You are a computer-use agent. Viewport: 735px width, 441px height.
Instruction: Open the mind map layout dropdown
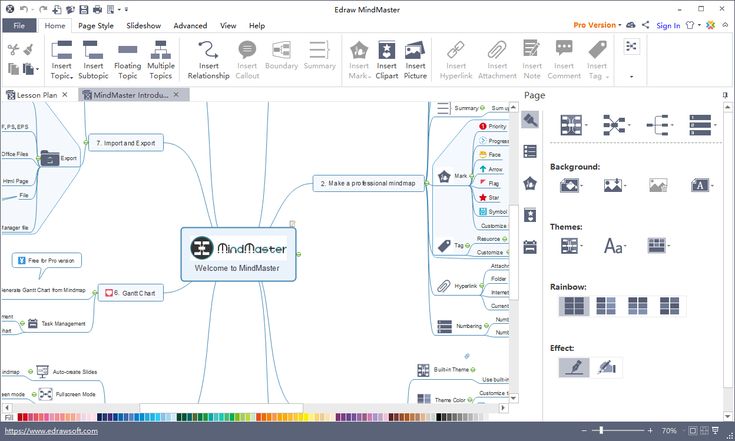tap(573, 125)
